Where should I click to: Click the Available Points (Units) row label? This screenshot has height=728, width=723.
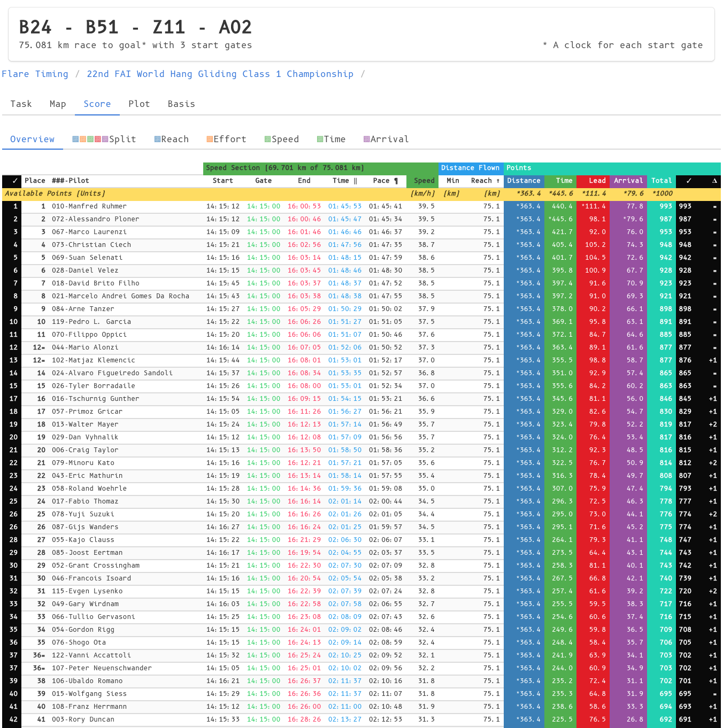tap(55, 193)
